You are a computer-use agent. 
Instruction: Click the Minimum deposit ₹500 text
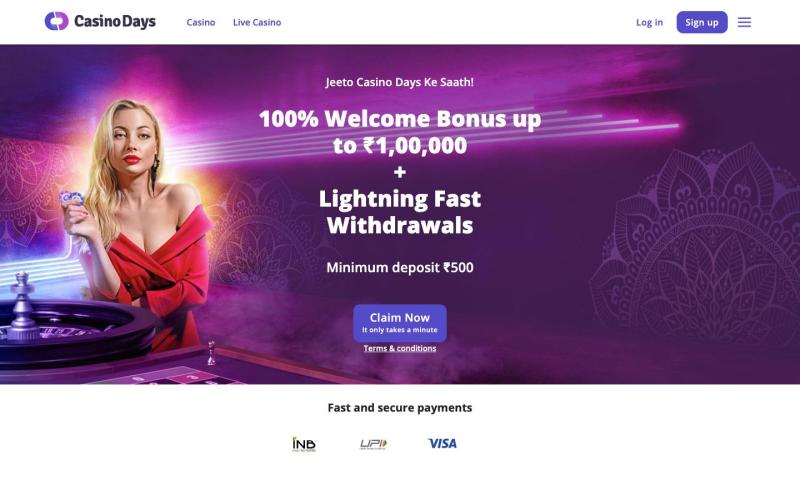click(x=399, y=267)
